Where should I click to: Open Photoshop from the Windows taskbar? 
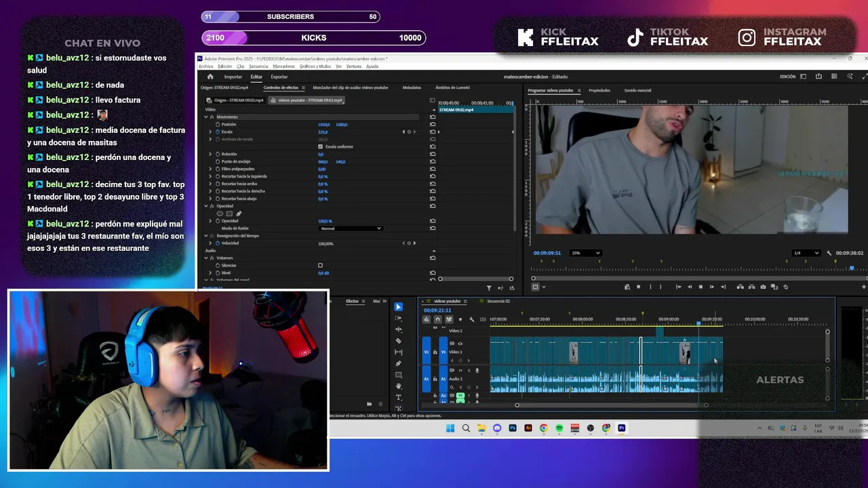tap(513, 428)
